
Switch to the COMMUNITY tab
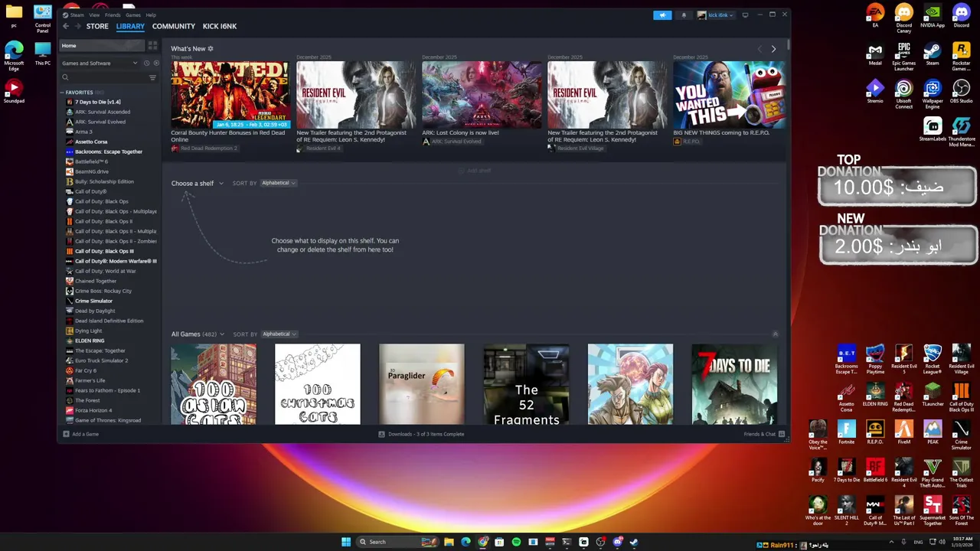coord(174,26)
